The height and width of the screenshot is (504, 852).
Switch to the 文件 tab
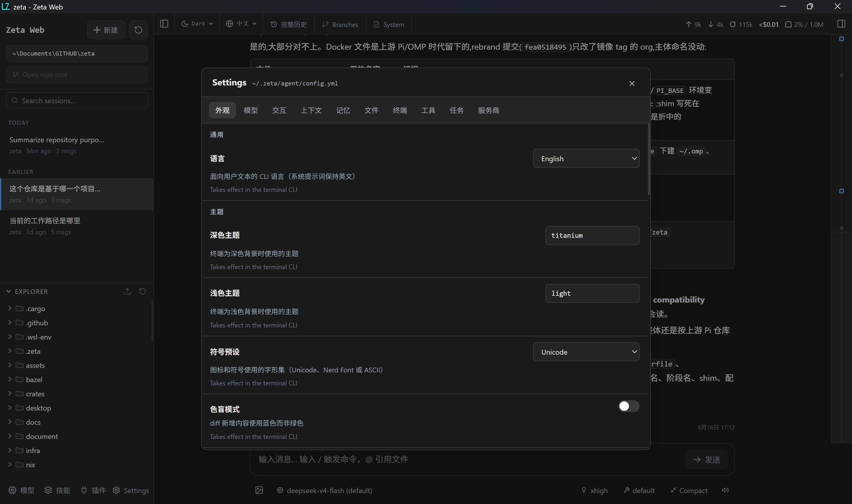(371, 110)
